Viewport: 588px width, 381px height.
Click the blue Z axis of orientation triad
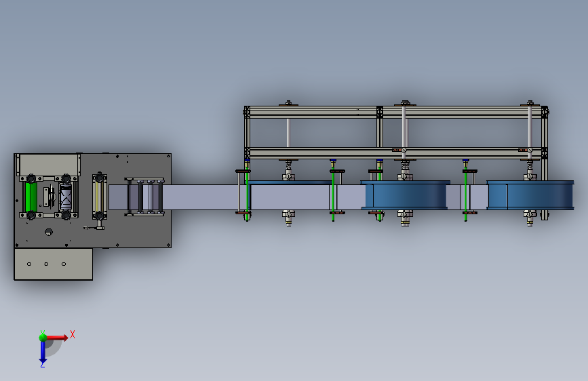[x=43, y=352]
